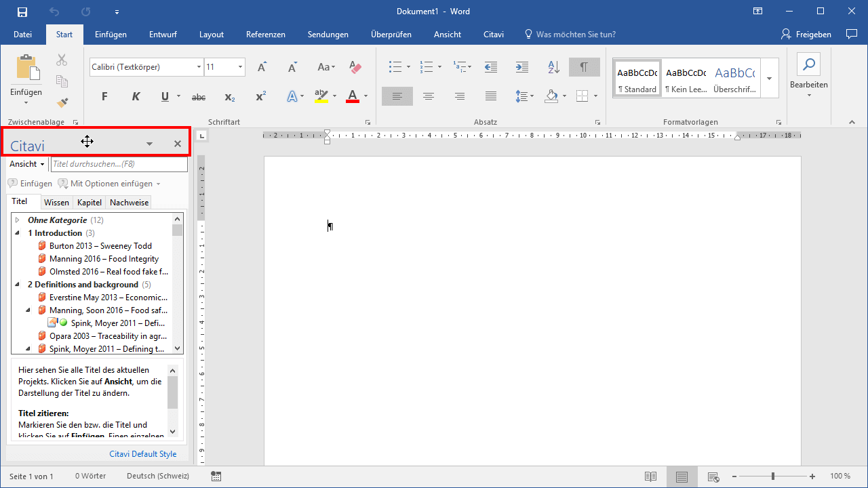Image resolution: width=868 pixels, height=488 pixels.
Task: Open Citavi pane options arrow
Action: (x=149, y=144)
